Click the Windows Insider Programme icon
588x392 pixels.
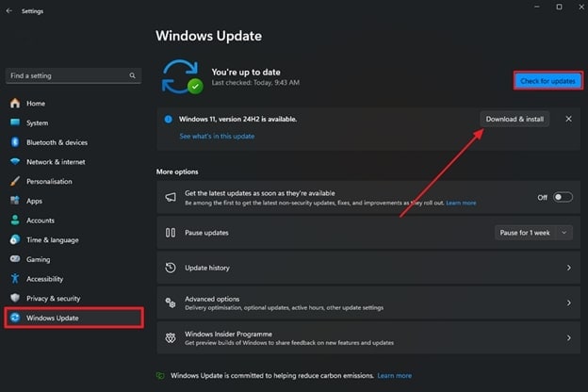point(171,338)
